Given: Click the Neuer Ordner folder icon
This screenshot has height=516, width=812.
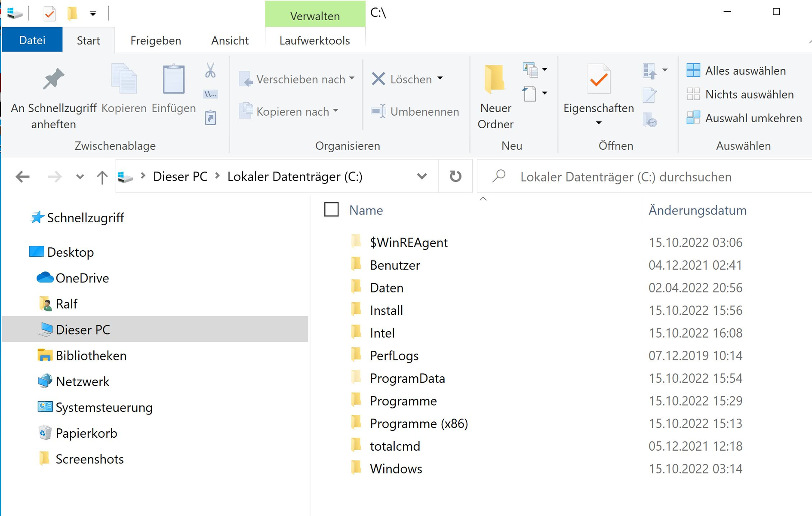Looking at the screenshot, I should pos(495,80).
